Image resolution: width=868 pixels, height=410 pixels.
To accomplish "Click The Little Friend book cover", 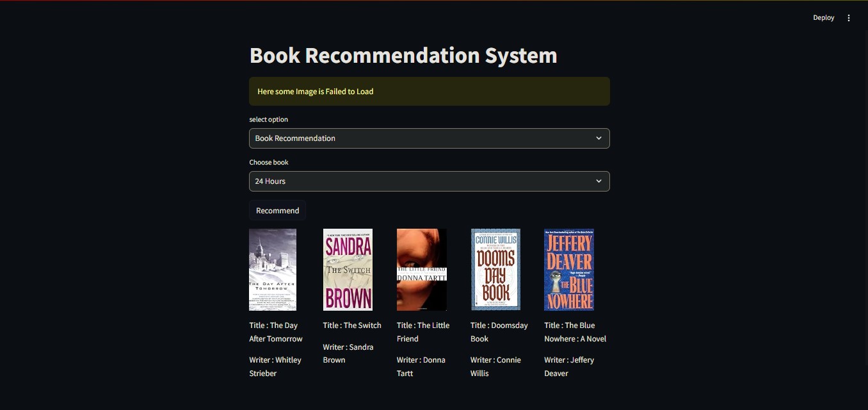I will [x=422, y=270].
